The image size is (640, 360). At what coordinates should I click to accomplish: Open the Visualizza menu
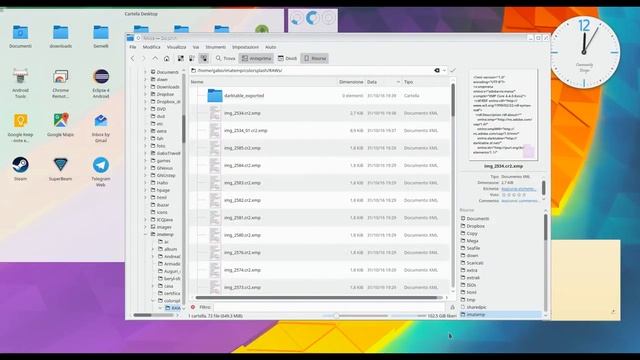pyautogui.click(x=176, y=47)
